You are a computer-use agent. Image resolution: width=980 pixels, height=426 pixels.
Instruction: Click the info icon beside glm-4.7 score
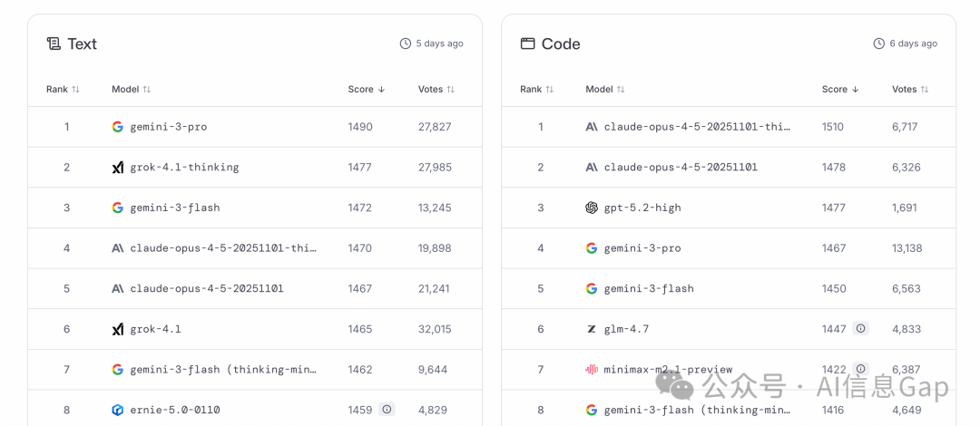pos(860,329)
